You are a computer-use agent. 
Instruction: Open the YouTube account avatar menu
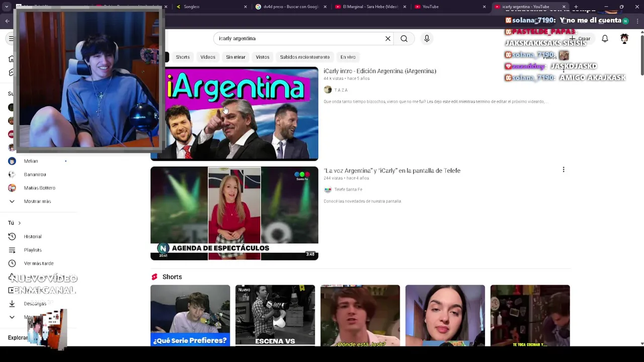coord(624,39)
